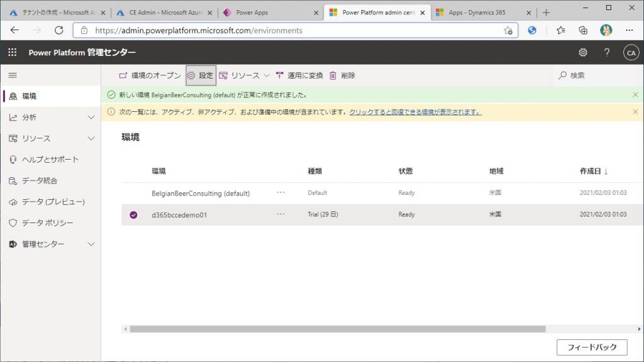Open the browser favorites list icon
Image resolution: width=644 pixels, height=362 pixels.
point(560,30)
